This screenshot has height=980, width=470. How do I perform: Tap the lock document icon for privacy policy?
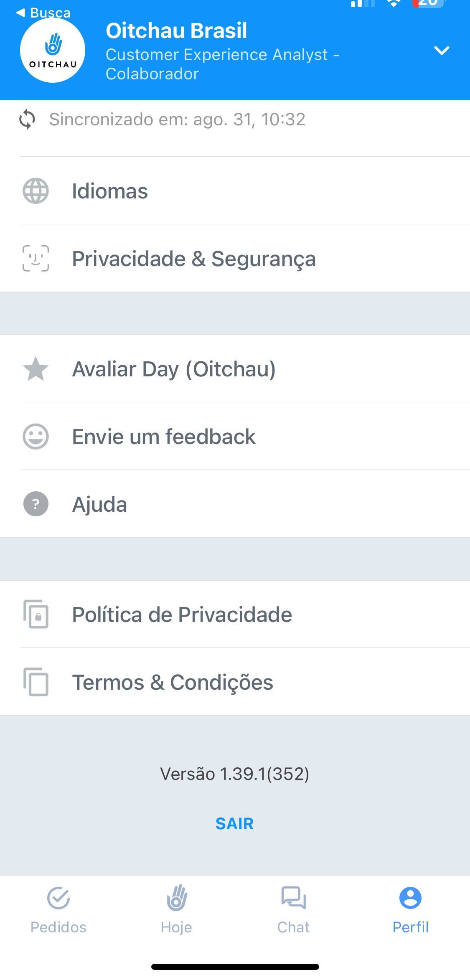pos(36,614)
